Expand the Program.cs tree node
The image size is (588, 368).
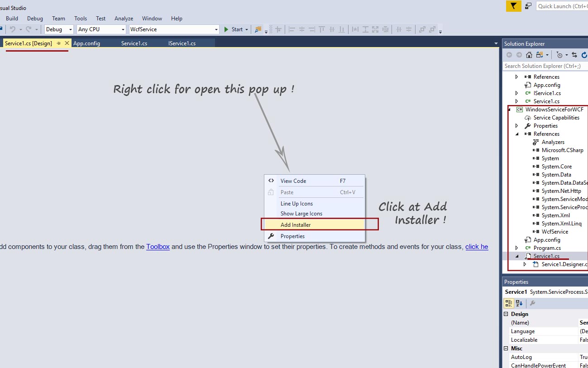[516, 248]
